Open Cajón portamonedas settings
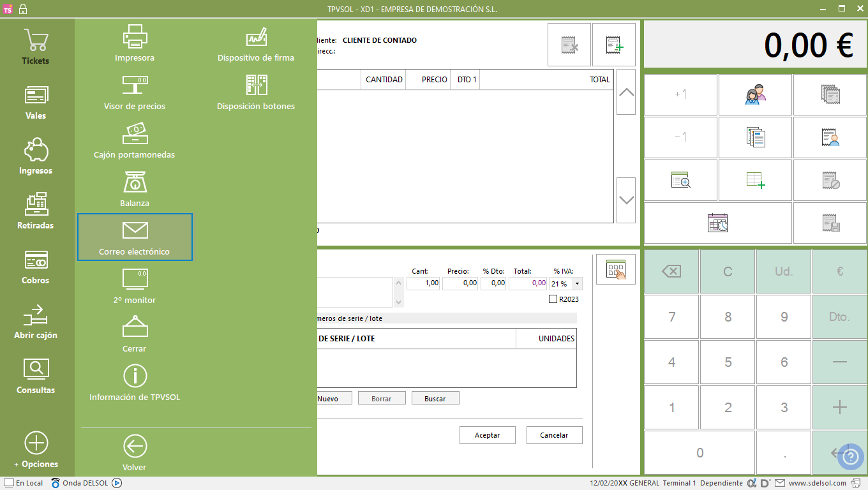This screenshot has width=868, height=490. 135,140
